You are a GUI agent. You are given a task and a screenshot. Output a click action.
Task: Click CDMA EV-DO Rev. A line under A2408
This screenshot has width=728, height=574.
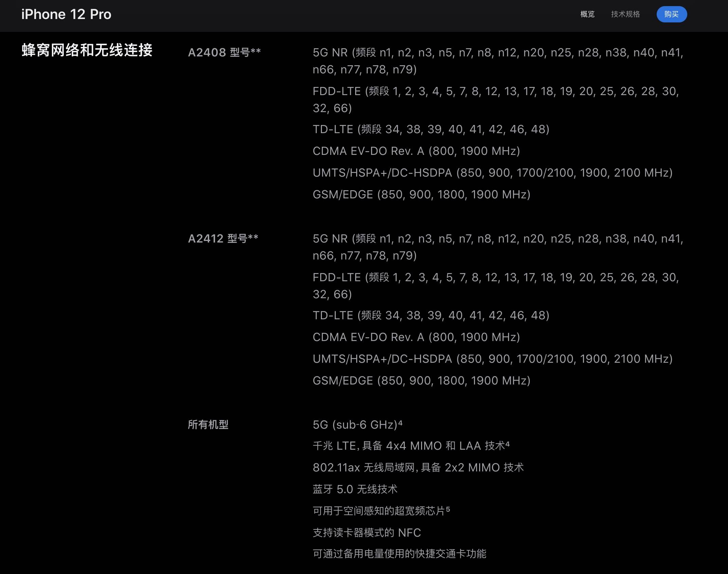[416, 151]
